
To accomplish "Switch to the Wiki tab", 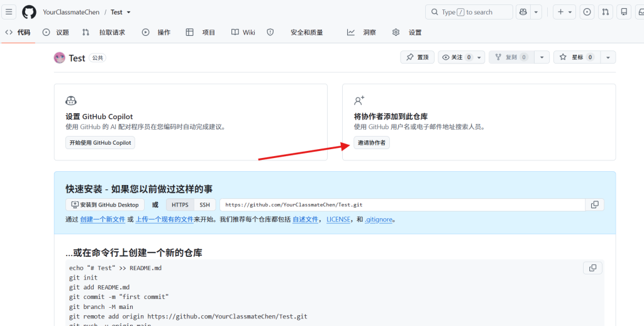I will (x=243, y=32).
